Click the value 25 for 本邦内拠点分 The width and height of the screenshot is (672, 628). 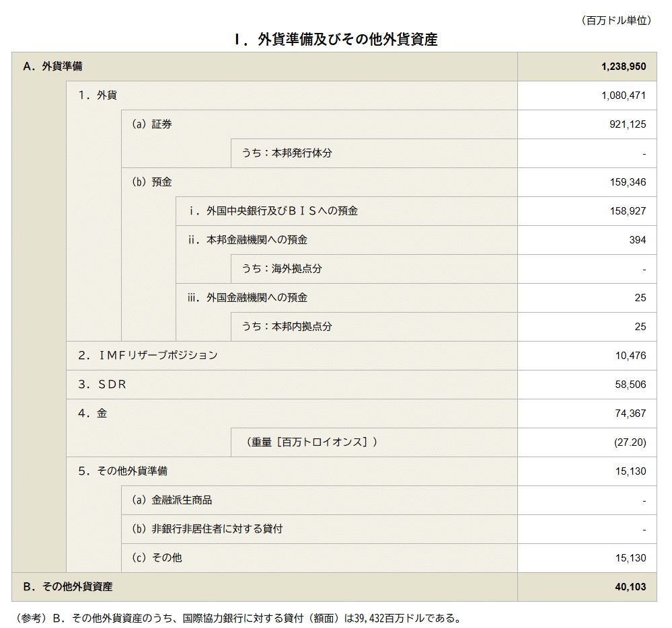642,327
